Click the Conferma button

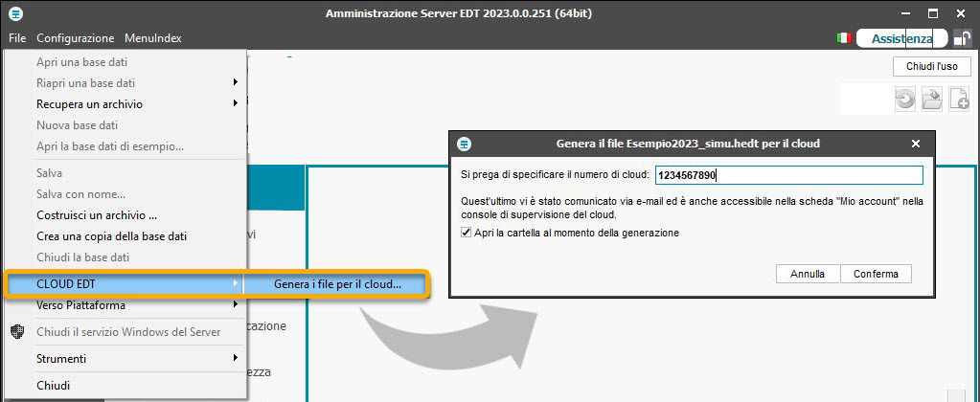point(876,274)
